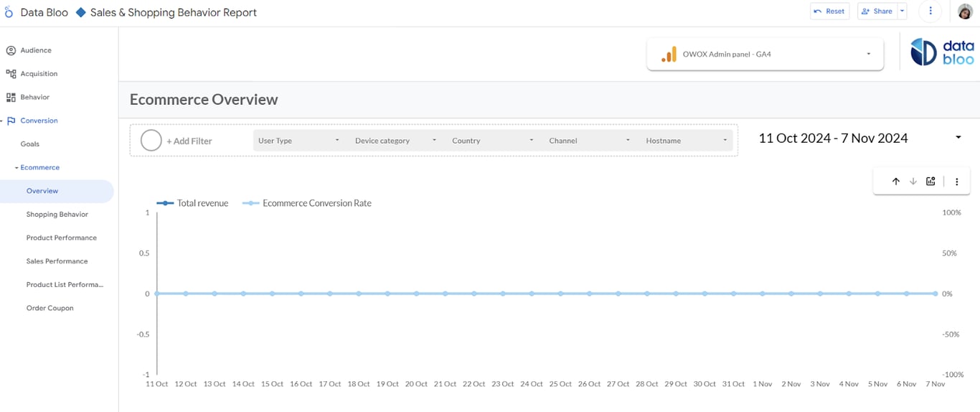Open the Sales Performance page
The image size is (980, 412).
57,261
